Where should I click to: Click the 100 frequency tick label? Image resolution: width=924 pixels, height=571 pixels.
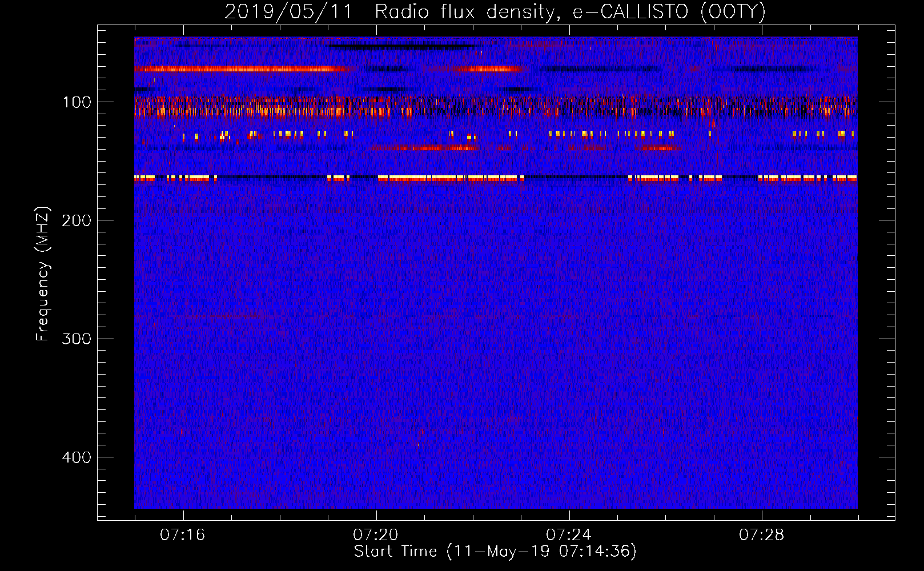(x=77, y=102)
